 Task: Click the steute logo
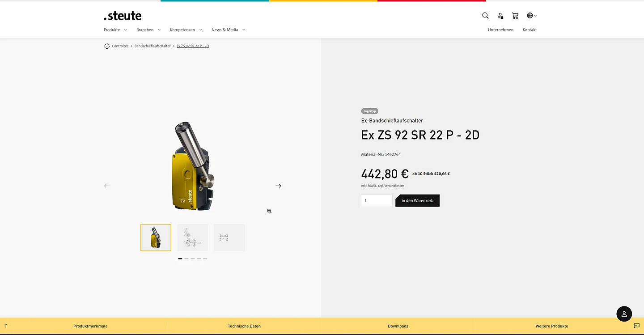tap(123, 16)
